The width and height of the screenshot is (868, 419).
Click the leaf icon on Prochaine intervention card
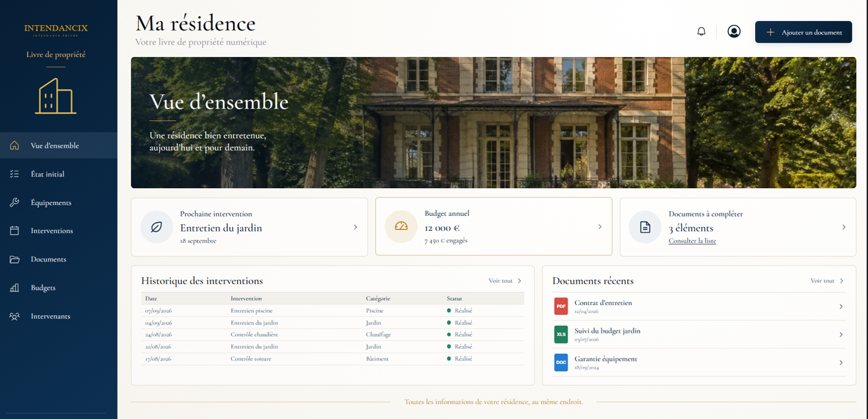156,227
